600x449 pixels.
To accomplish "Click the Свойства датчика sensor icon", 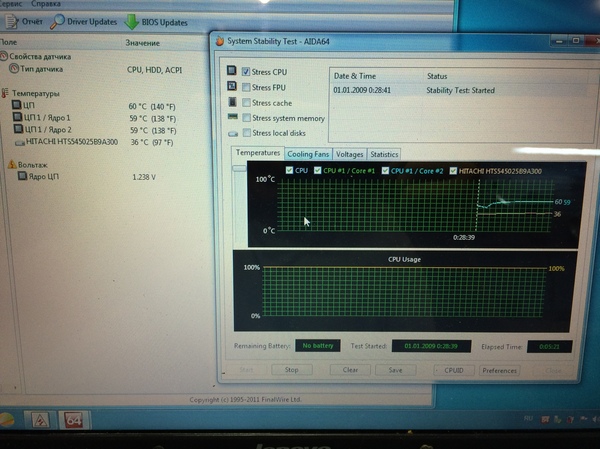I will point(6,57).
